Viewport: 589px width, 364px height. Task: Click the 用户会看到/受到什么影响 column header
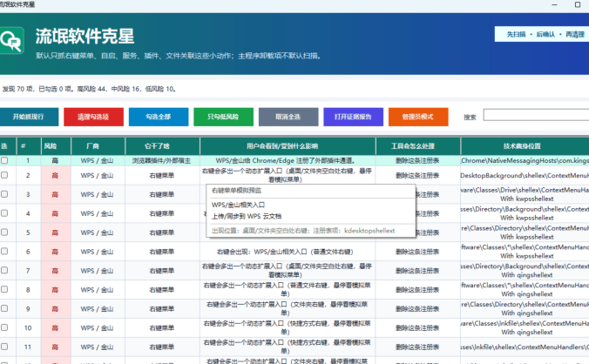click(x=288, y=146)
